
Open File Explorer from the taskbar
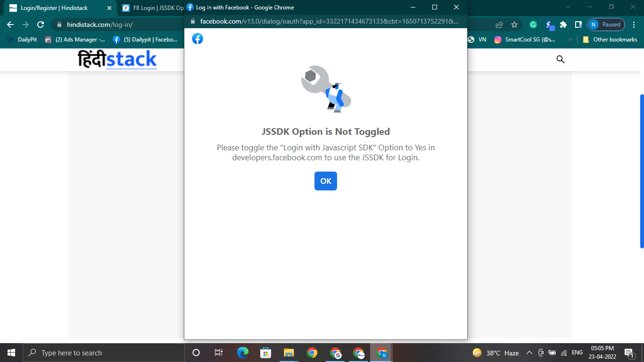(x=289, y=353)
